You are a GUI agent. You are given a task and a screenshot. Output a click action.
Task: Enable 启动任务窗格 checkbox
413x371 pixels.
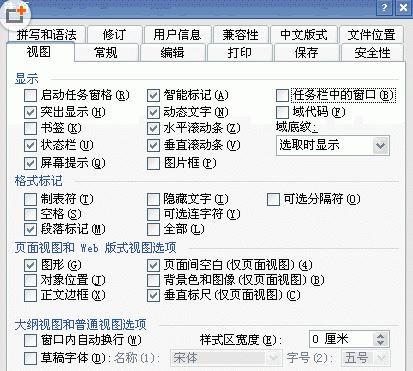tap(30, 96)
